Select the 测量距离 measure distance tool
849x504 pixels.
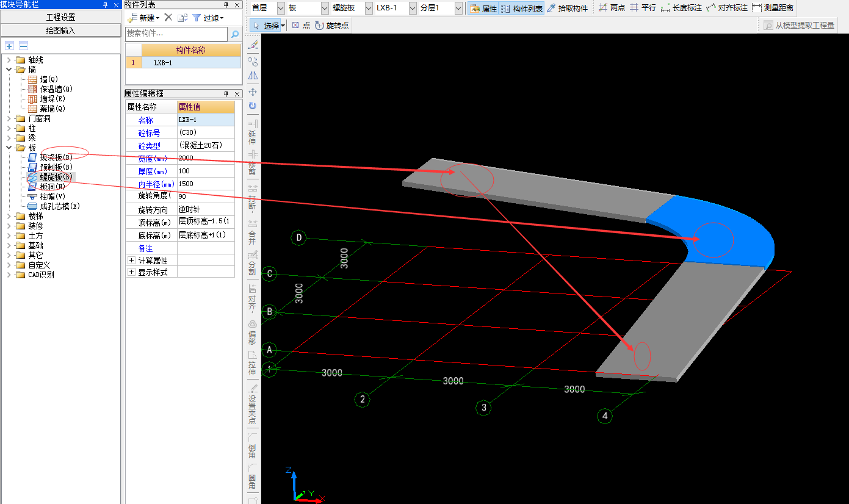[773, 8]
